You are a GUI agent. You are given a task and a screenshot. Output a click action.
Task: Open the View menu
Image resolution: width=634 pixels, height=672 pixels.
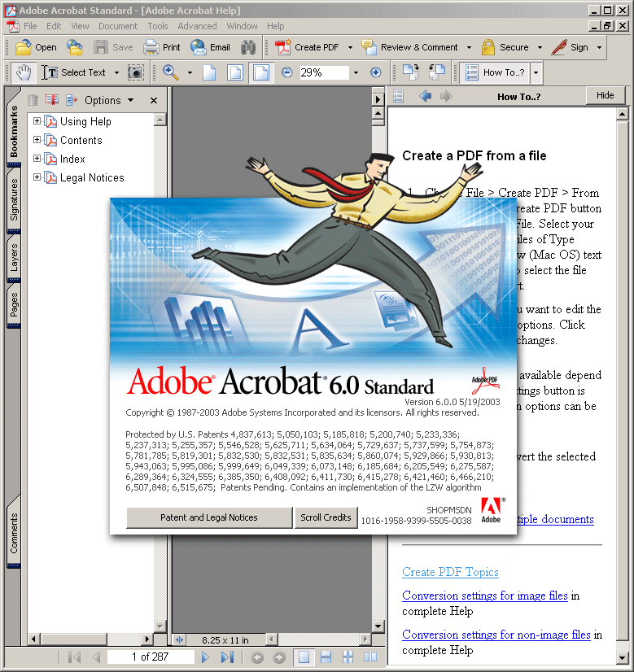[80, 26]
